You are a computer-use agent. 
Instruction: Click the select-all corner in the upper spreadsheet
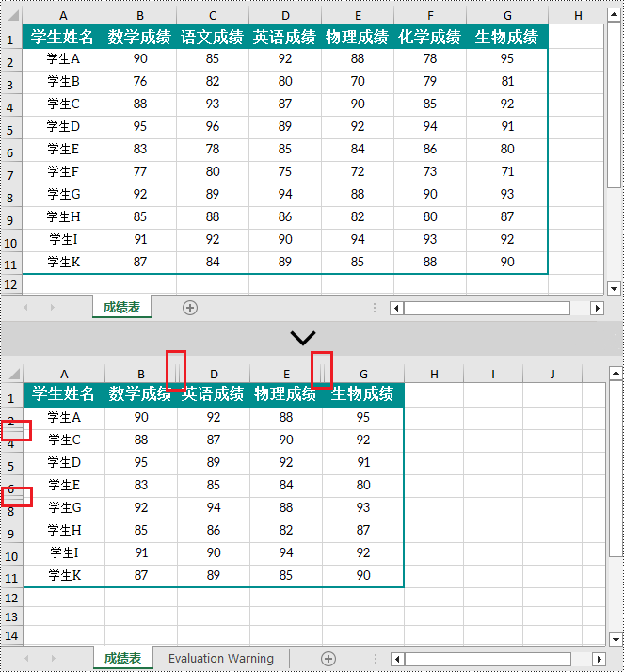click(x=12, y=15)
